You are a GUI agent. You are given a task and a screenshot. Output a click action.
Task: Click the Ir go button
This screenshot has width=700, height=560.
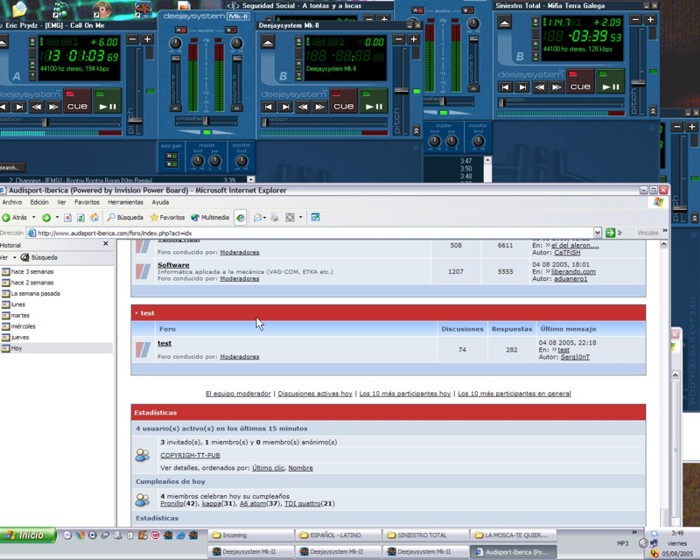point(614,233)
